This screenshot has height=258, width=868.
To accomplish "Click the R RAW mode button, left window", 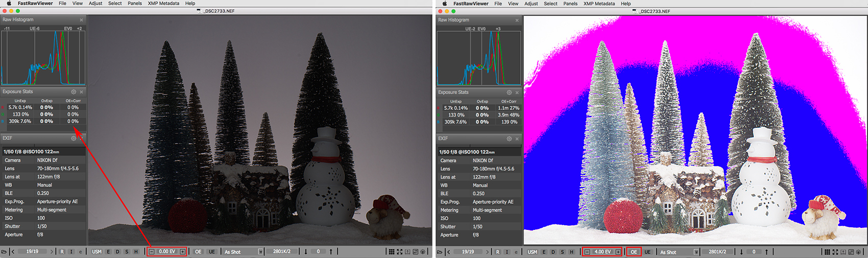I will coord(62,252).
